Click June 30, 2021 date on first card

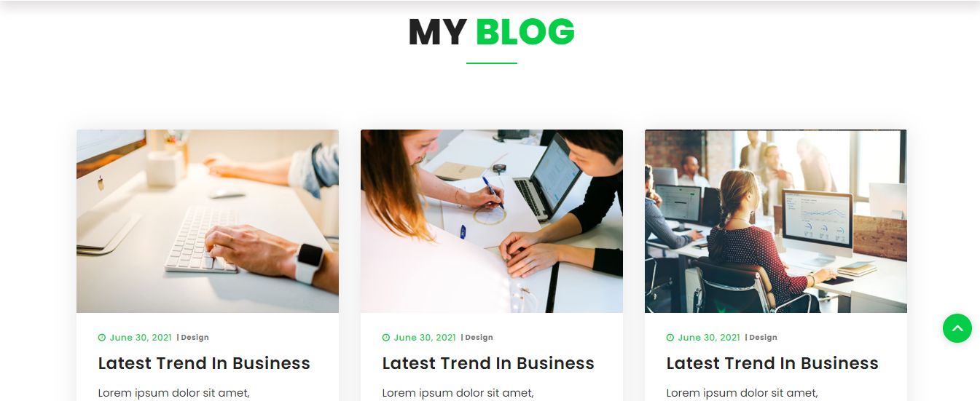pos(141,338)
